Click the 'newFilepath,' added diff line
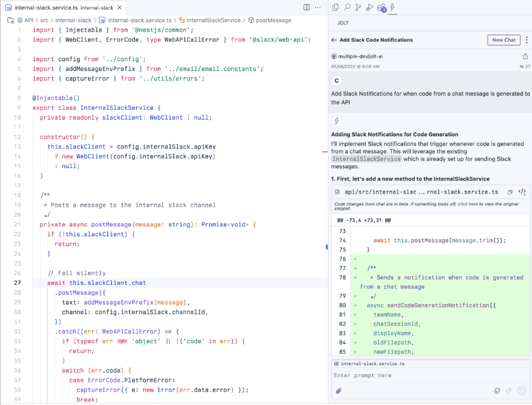 (x=394, y=352)
